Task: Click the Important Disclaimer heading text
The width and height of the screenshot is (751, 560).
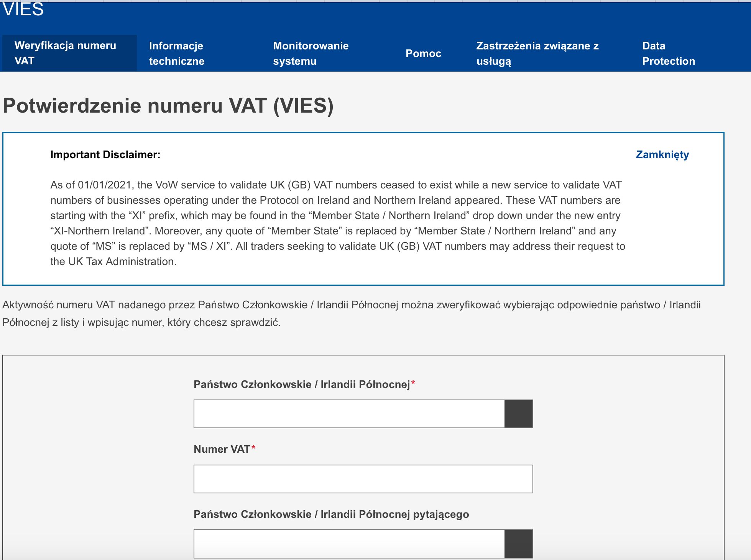Action: (105, 154)
